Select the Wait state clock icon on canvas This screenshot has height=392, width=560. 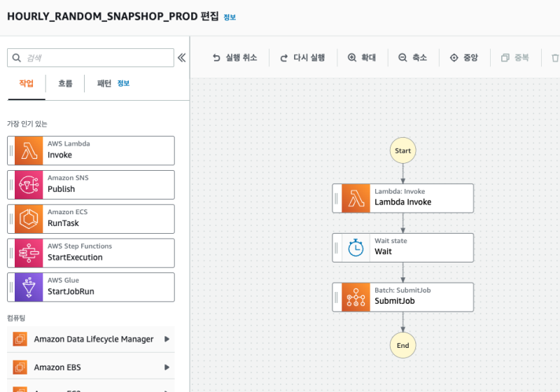coord(356,248)
